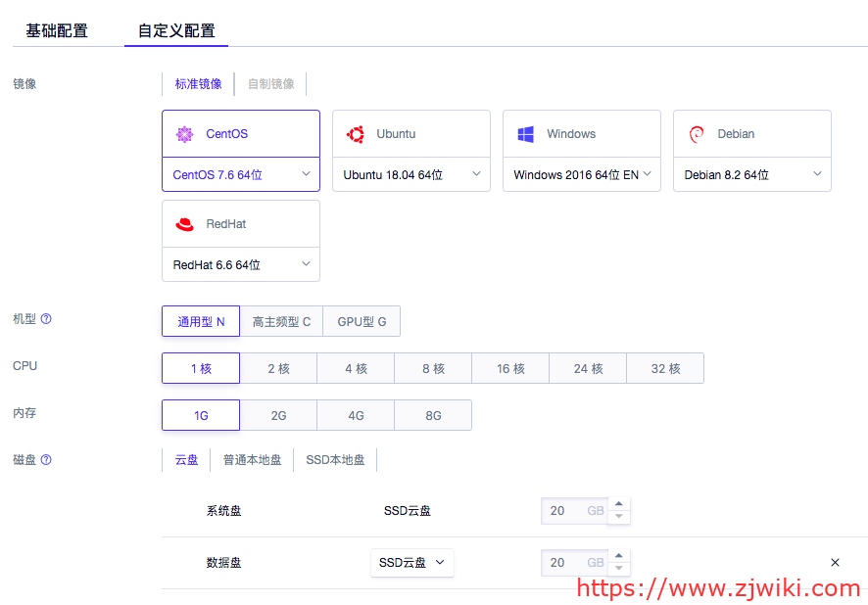Open the SSD云盘 data disk type dropdown
The width and height of the screenshot is (868, 605).
411,563
